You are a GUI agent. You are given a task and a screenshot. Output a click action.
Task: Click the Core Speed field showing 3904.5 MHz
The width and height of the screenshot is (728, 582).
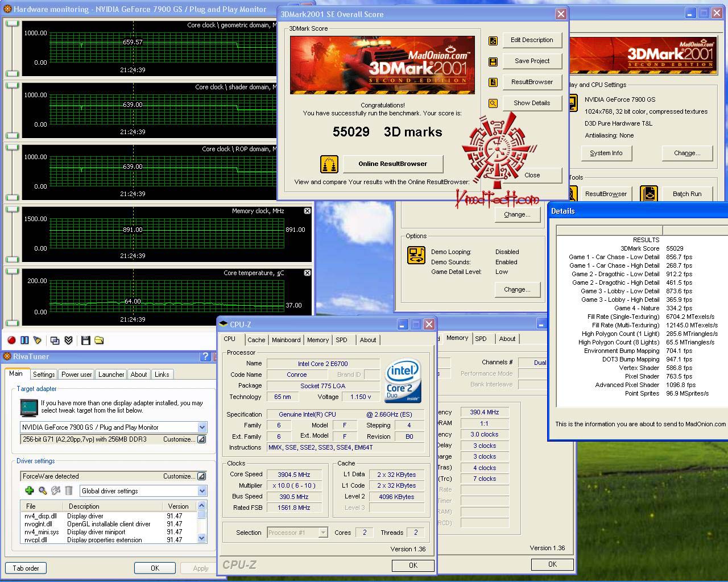pyautogui.click(x=294, y=475)
